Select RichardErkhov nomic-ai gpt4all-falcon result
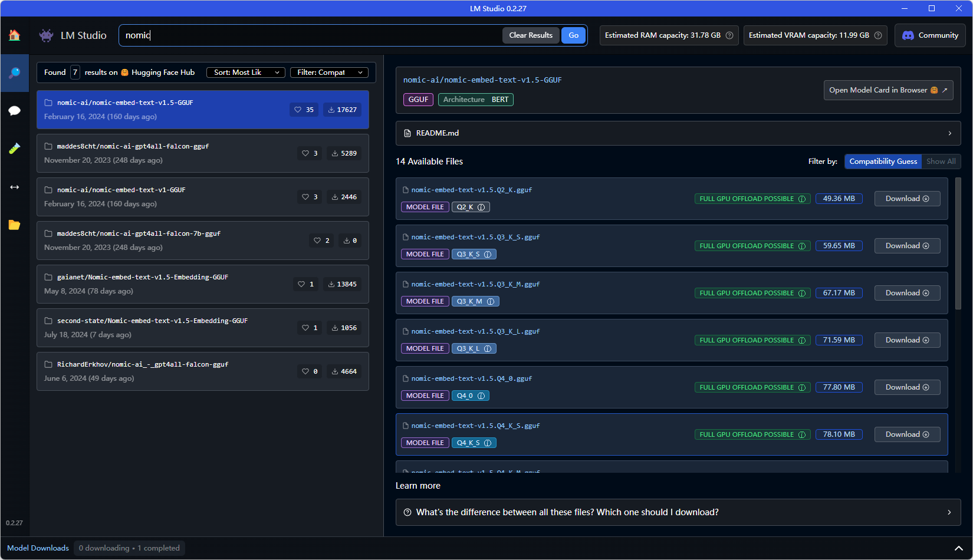Screen dimensions: 973x560 (x=203, y=371)
